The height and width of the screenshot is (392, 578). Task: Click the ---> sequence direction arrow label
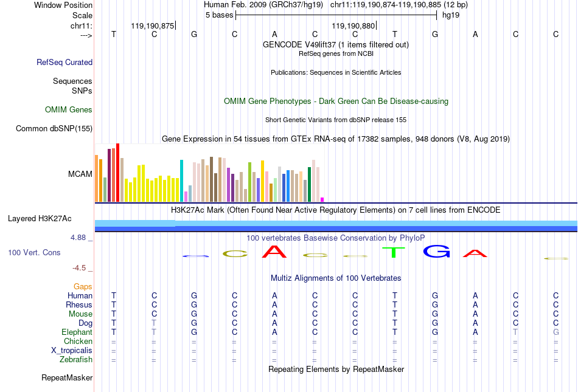[86, 35]
